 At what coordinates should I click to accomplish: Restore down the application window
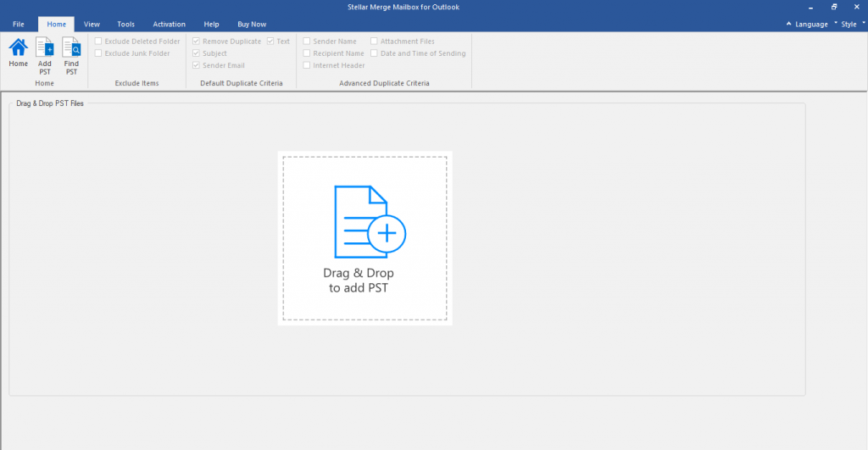[834, 7]
